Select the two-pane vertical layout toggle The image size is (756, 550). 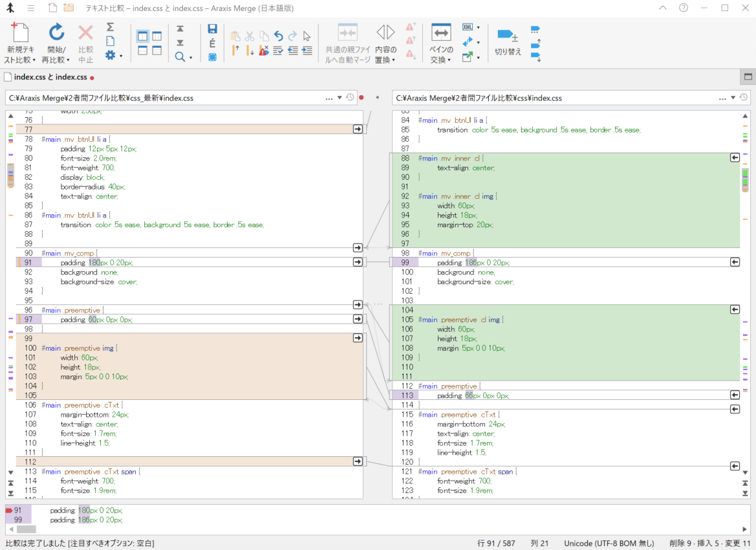pos(142,36)
